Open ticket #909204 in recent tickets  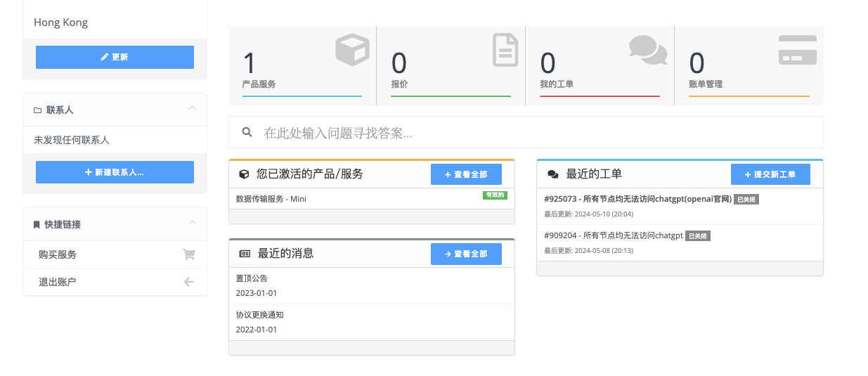pyautogui.click(x=614, y=235)
